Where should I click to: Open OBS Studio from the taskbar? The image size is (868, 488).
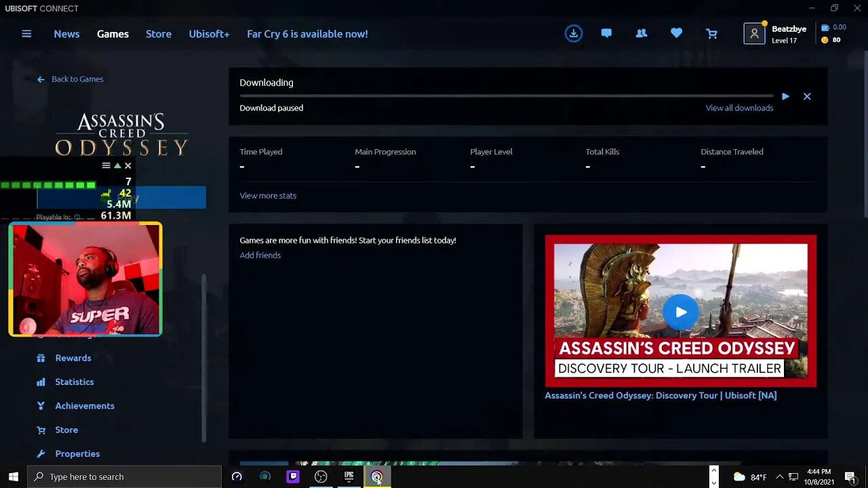click(321, 476)
